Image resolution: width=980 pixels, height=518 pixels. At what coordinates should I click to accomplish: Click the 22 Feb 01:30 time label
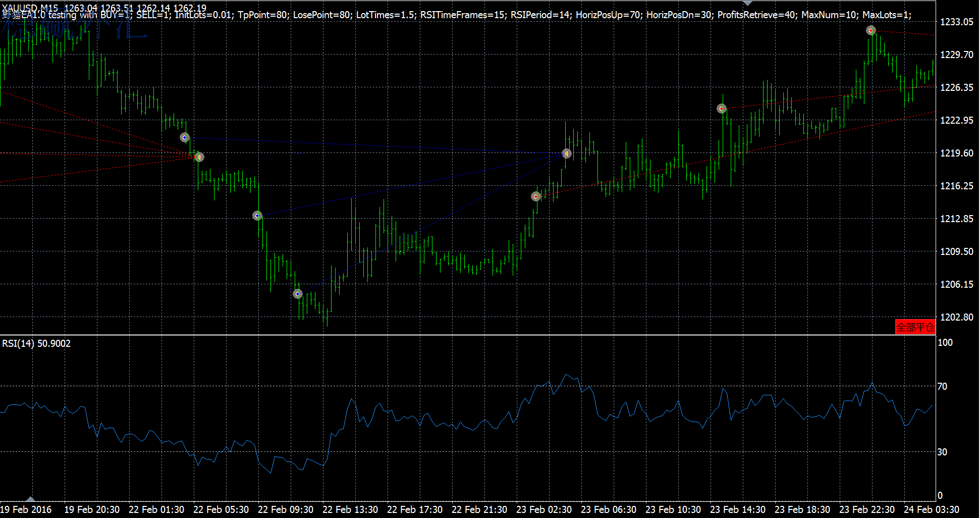coord(156,509)
